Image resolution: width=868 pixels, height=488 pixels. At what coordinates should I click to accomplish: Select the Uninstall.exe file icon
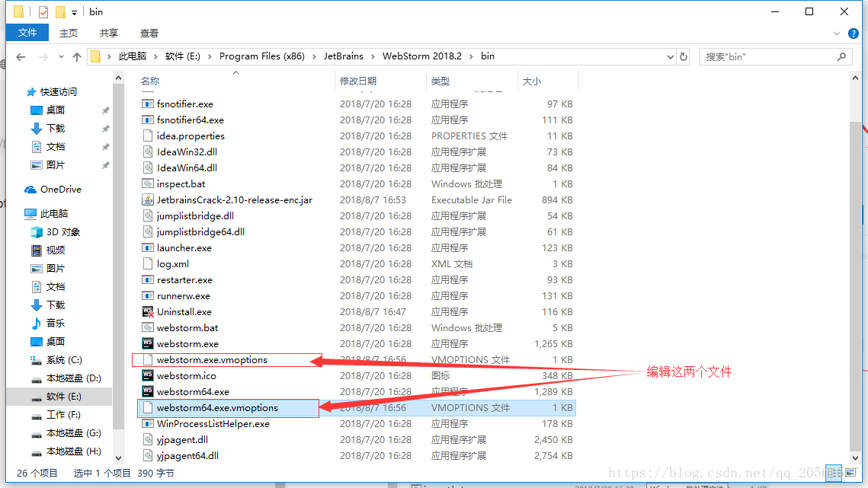(x=147, y=311)
